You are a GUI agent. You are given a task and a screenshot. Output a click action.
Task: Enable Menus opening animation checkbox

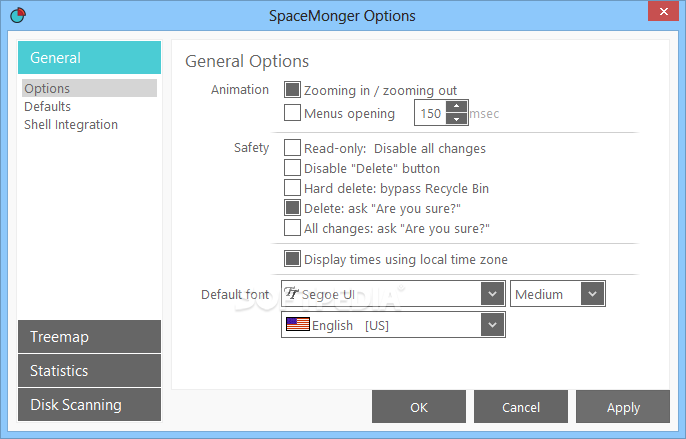pos(292,112)
